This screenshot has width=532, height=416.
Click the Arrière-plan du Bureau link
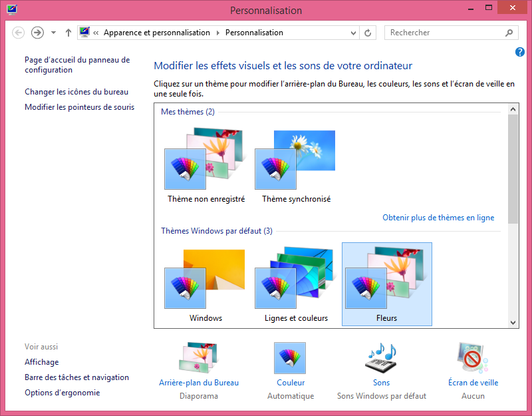coord(199,383)
